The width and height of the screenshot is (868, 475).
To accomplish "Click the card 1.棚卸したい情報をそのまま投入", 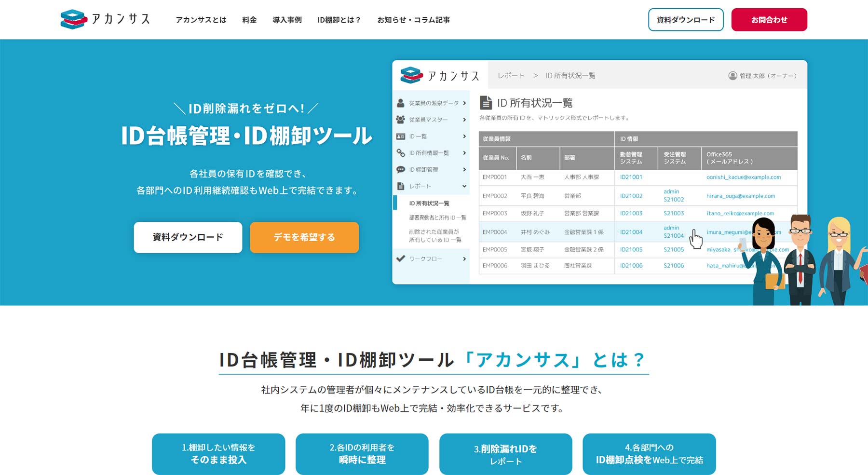I will [218, 454].
